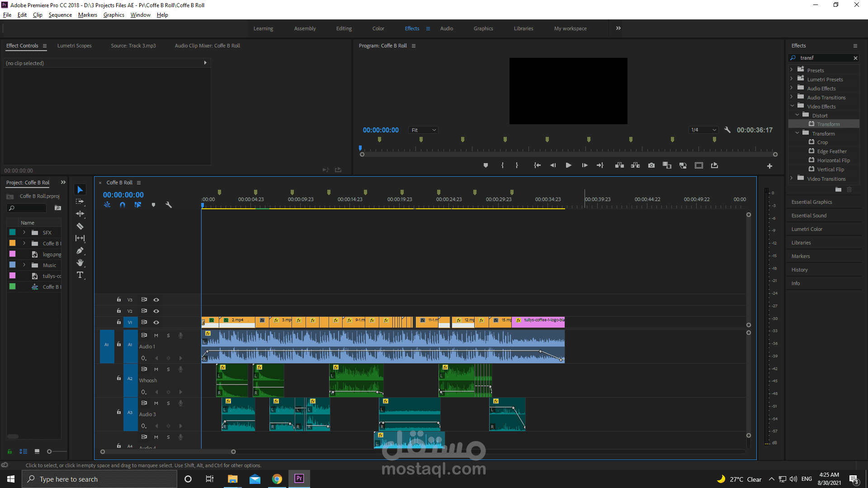This screenshot has width=868, height=488.
Task: Select the Slip tool
Action: point(80,238)
